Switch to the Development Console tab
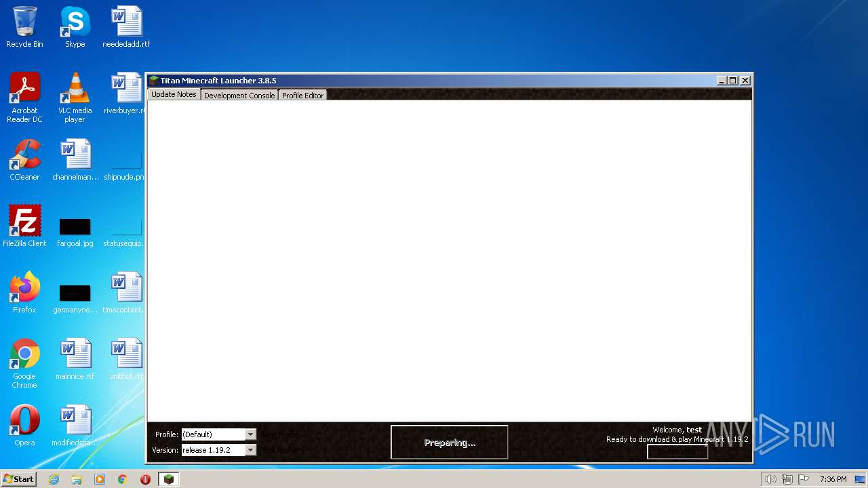The height and width of the screenshot is (488, 868). point(239,95)
